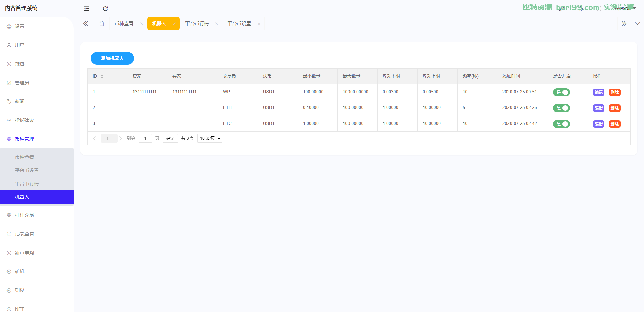The width and height of the screenshot is (644, 312).
Task: Edit the ETC robot row
Action: click(x=599, y=124)
